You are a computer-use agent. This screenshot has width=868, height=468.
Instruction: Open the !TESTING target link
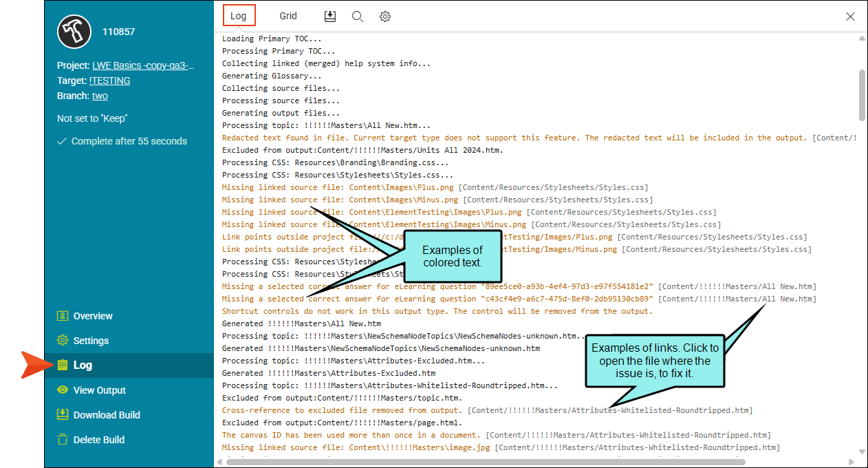(x=109, y=81)
